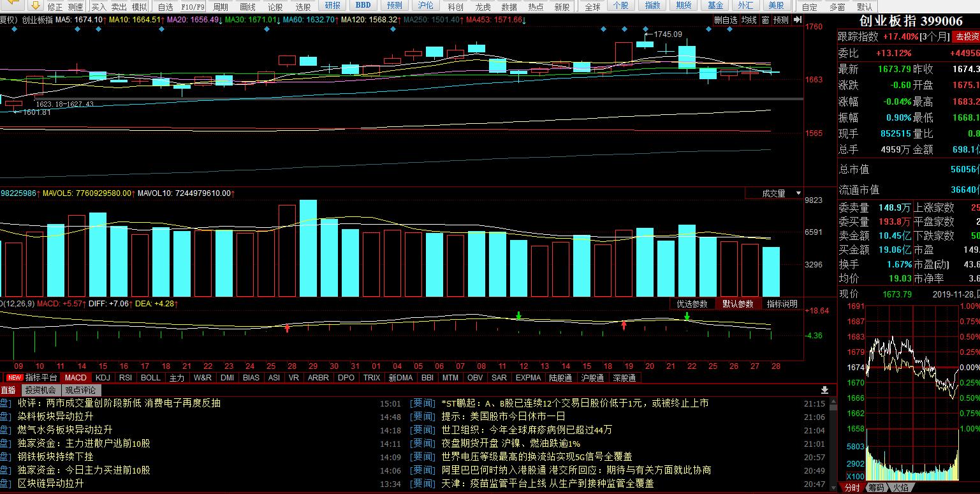Switch to the 投资机会 news tab
The image size is (980, 494).
click(40, 390)
